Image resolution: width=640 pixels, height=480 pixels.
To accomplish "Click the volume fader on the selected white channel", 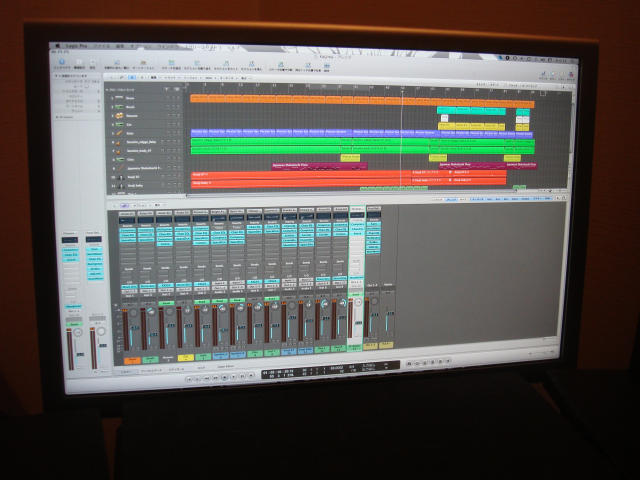I will 358,322.
